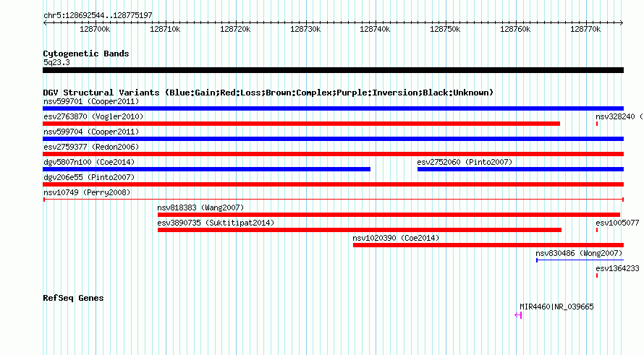The height and width of the screenshot is (355, 644).
Task: Click the esv2763870 (Vogler2010) label
Action: click(x=93, y=116)
